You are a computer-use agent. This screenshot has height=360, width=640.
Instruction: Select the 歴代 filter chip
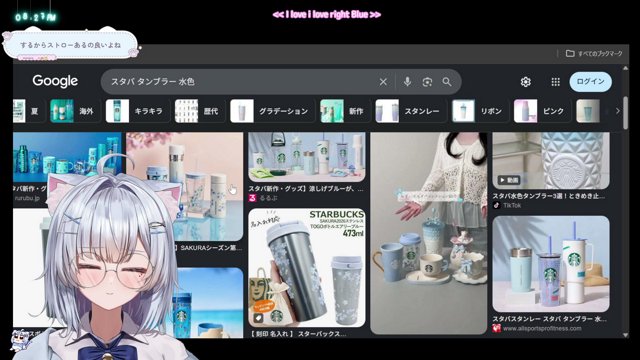pyautogui.click(x=199, y=111)
